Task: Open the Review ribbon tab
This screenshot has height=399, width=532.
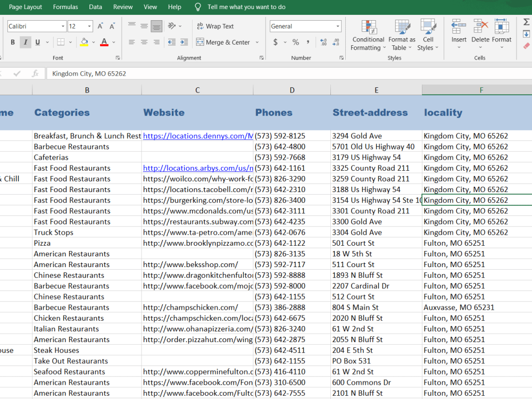Action: coord(123,7)
